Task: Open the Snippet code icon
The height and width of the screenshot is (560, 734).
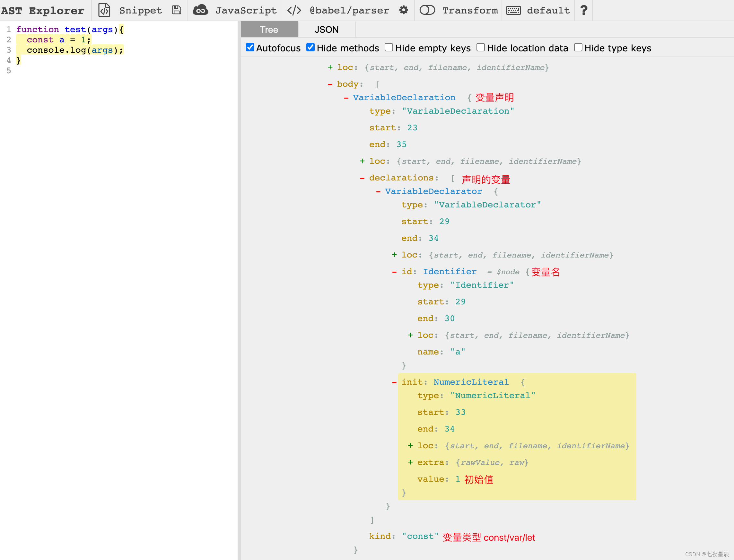Action: 104,10
